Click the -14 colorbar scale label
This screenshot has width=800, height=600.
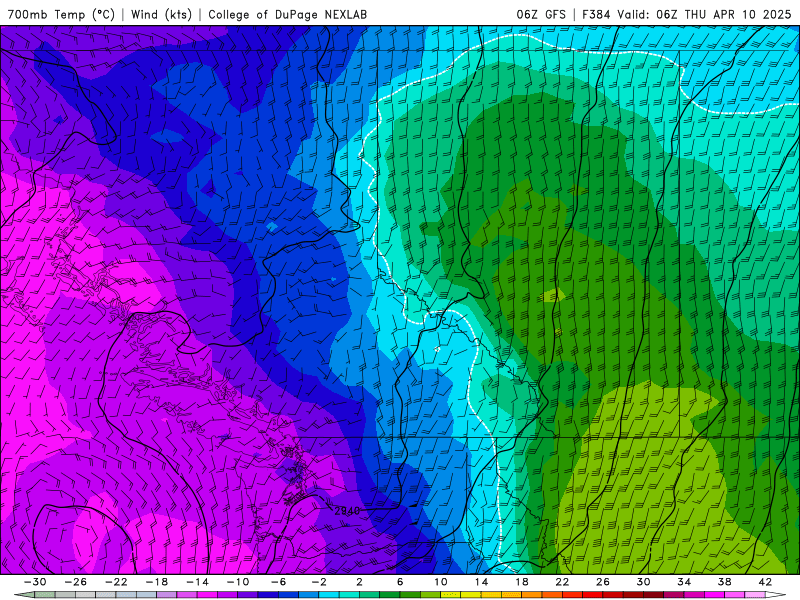197,582
